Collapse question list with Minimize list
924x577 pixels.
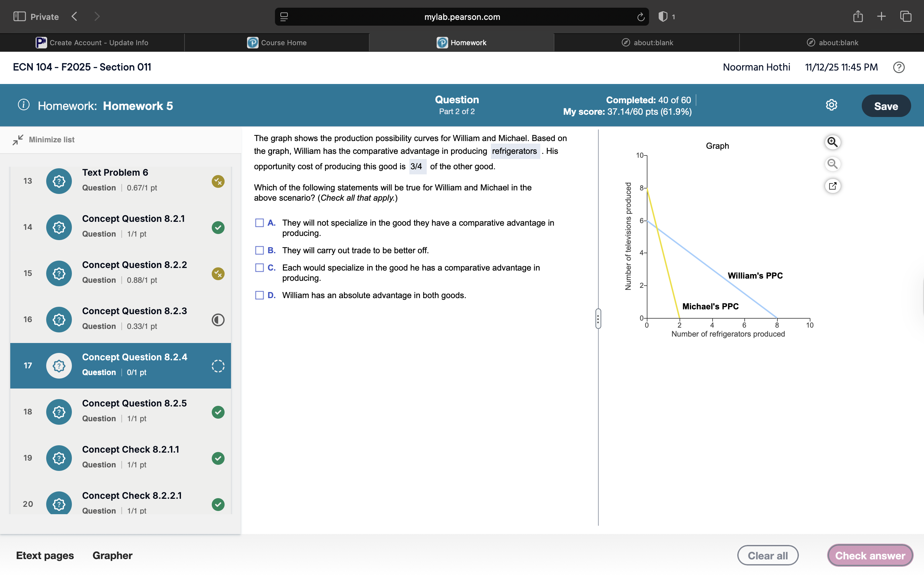pos(44,140)
